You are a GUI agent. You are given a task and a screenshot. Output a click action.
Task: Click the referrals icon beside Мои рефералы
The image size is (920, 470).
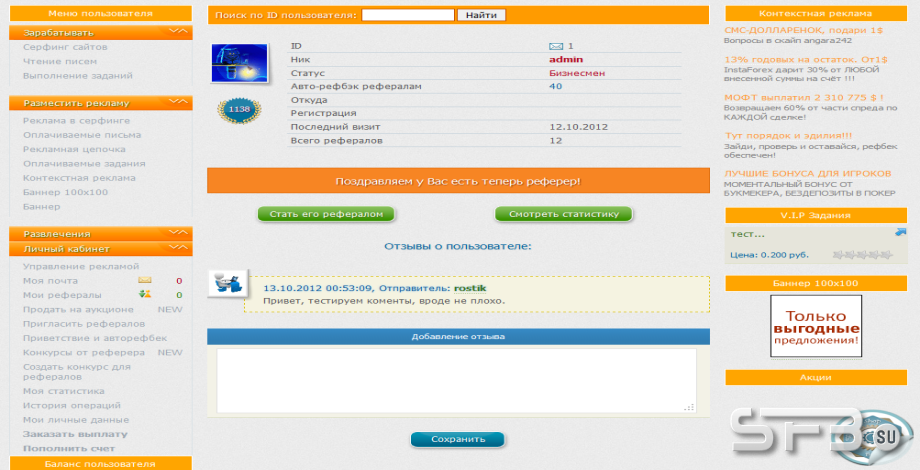[144, 295]
